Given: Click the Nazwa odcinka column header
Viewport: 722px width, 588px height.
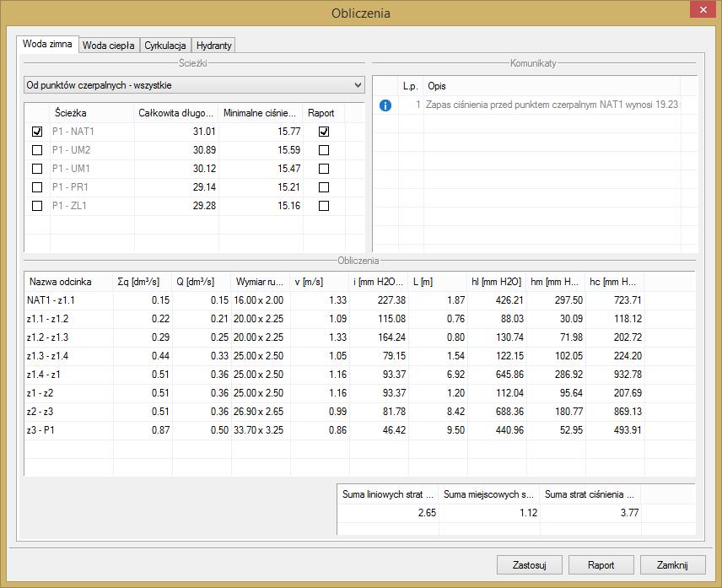Looking at the screenshot, I should coord(68,282).
